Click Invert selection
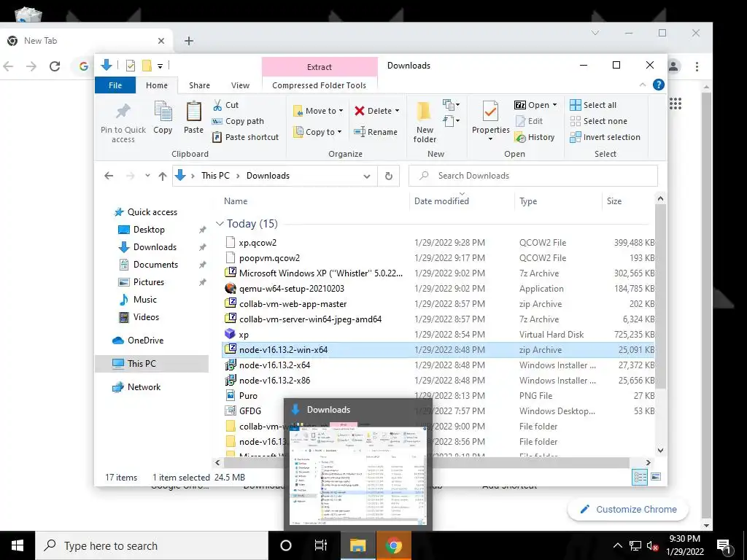 (605, 137)
